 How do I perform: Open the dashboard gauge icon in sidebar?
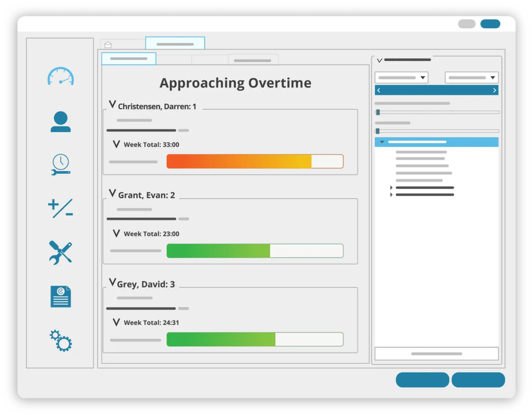coord(61,76)
